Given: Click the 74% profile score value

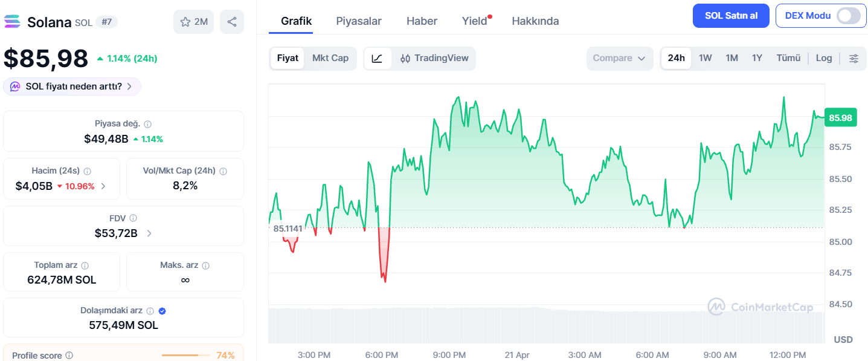Looking at the screenshot, I should click(x=225, y=356).
